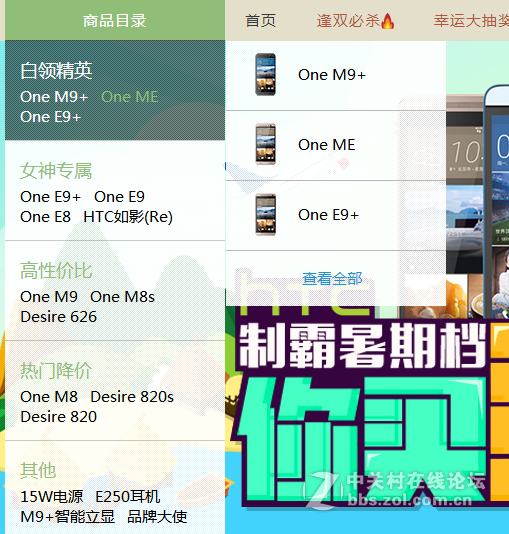This screenshot has width=509, height=534.
Task: Open the One E8 link
Action: [45, 217]
